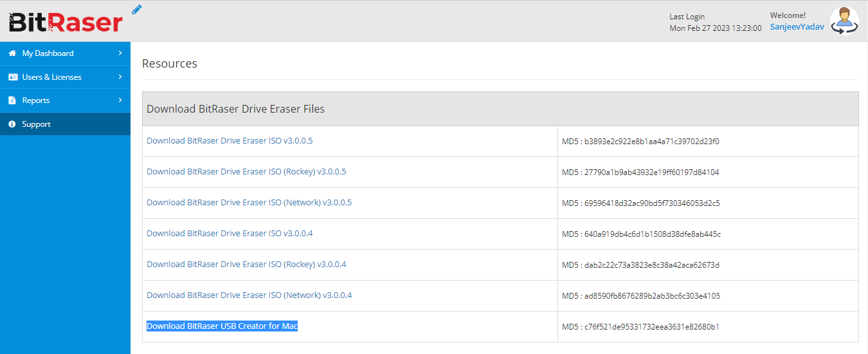Click MD5 hash 640a919db4c6d1b1508d38dfe8ab445c
Viewport: 868px width, 354px height.
click(x=653, y=234)
